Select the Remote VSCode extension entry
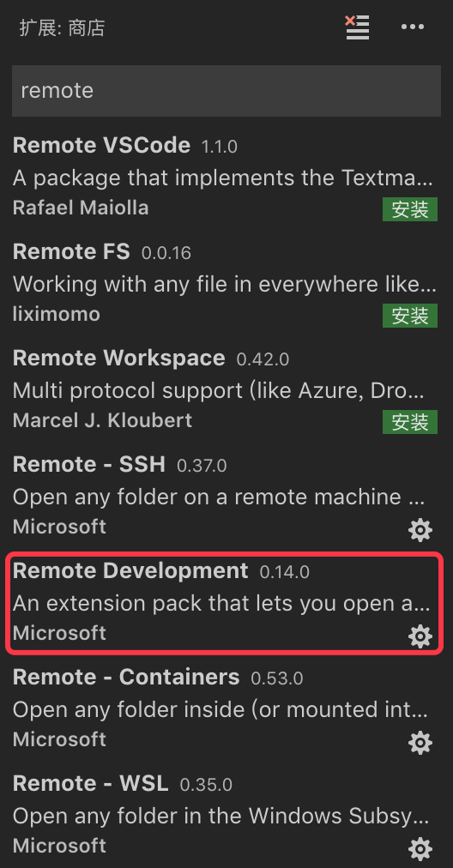 226,178
